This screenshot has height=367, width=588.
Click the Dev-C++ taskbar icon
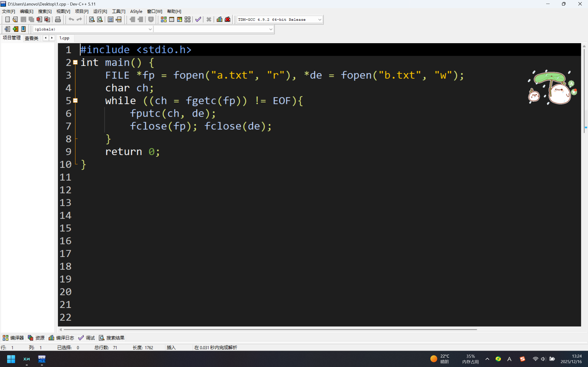click(42, 359)
